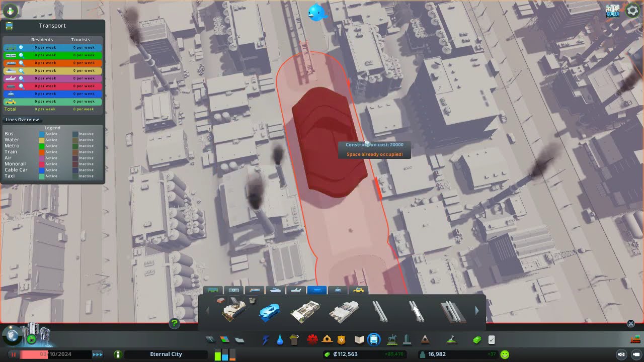Viewport: 644px width, 362px height.
Task: Switch to Bus transport tab
Action: [213, 290]
